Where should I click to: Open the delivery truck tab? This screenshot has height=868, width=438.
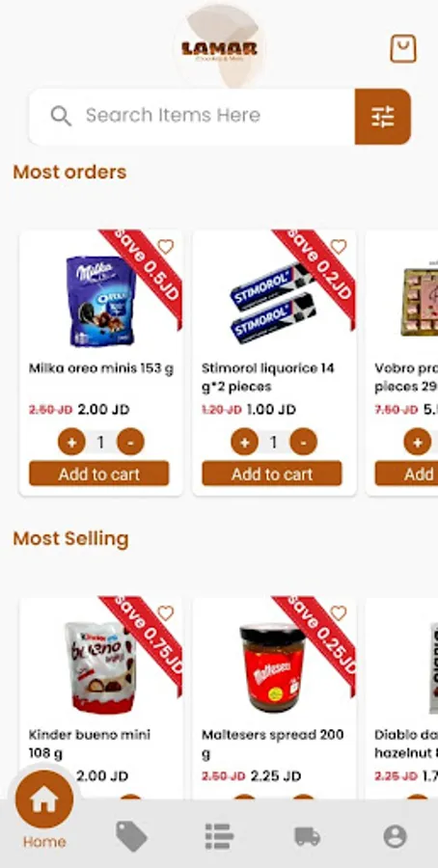(x=308, y=836)
